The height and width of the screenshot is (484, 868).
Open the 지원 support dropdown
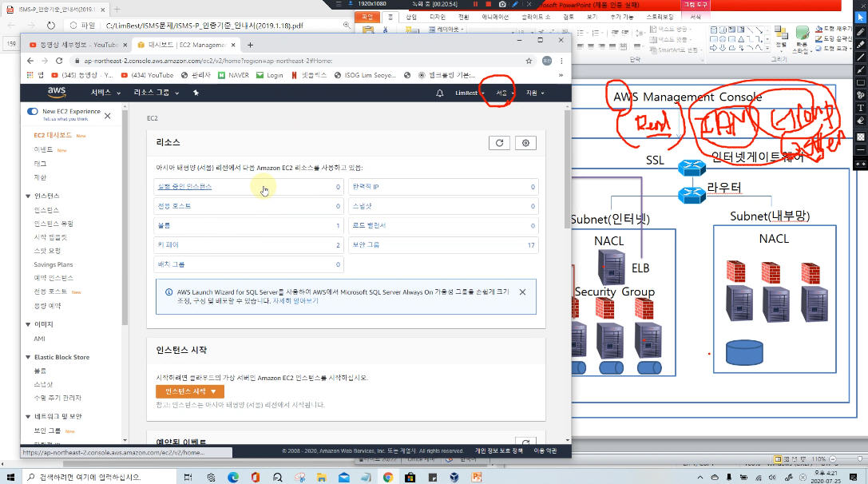(535, 93)
